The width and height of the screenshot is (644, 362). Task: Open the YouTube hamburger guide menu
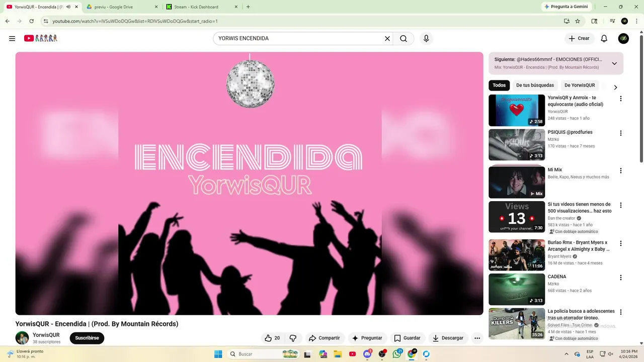[12, 38]
